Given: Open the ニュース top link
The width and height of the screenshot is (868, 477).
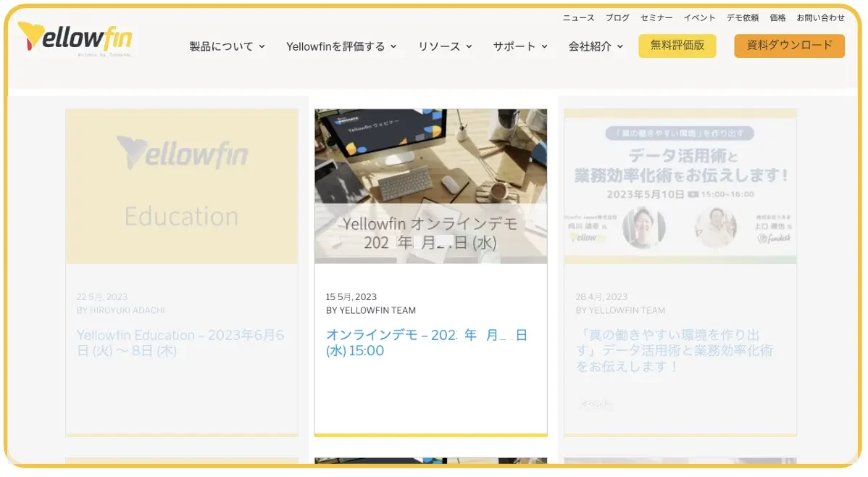Looking at the screenshot, I should click(578, 18).
